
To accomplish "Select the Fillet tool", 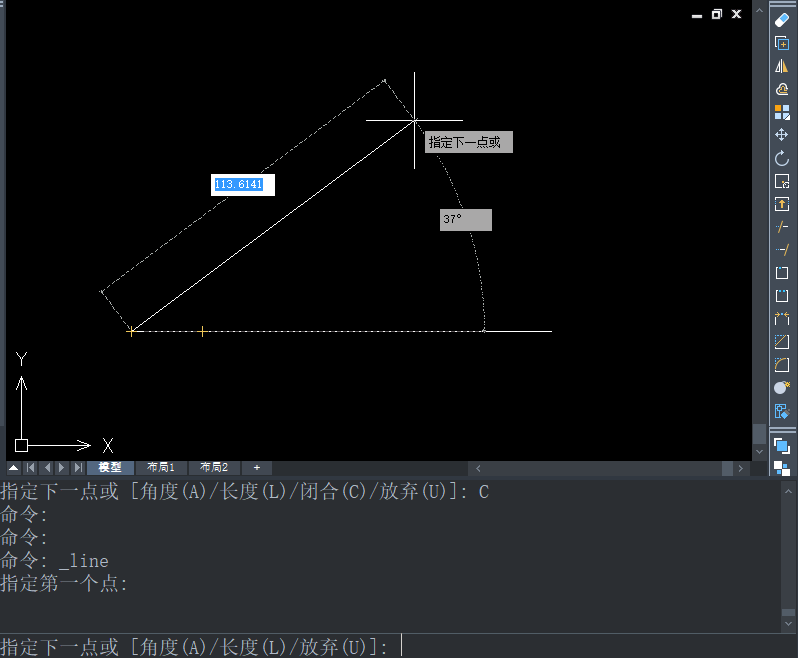I will (x=782, y=364).
